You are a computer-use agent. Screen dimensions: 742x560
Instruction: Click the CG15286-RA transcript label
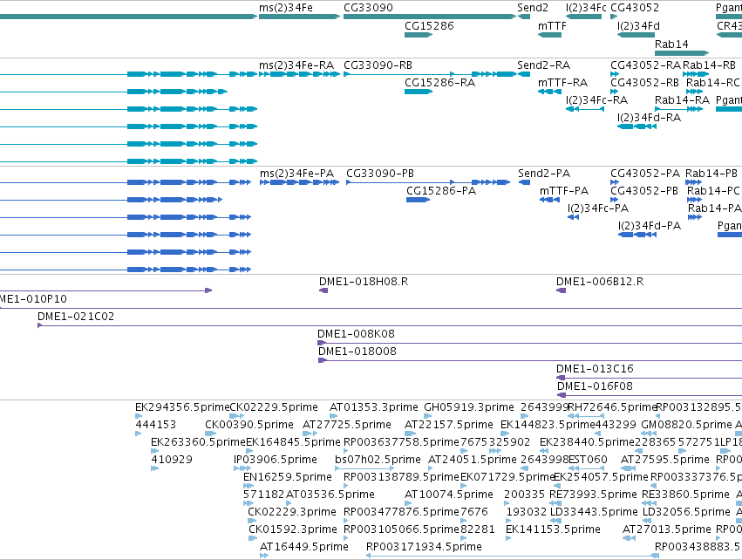click(x=439, y=83)
